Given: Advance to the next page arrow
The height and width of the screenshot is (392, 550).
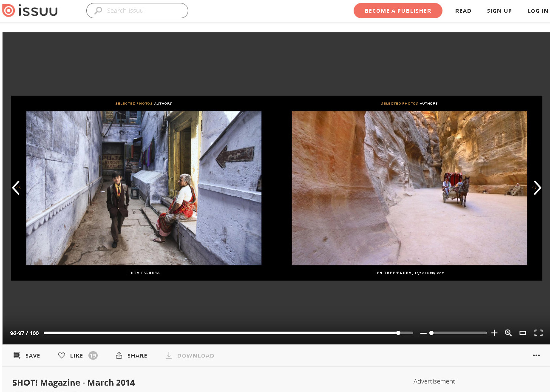Looking at the screenshot, I should (x=537, y=187).
